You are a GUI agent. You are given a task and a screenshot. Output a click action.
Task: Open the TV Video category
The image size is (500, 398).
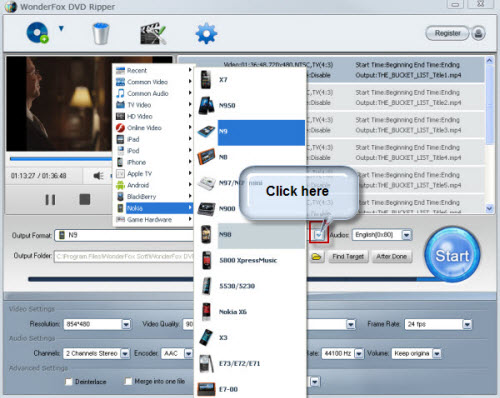click(153, 105)
